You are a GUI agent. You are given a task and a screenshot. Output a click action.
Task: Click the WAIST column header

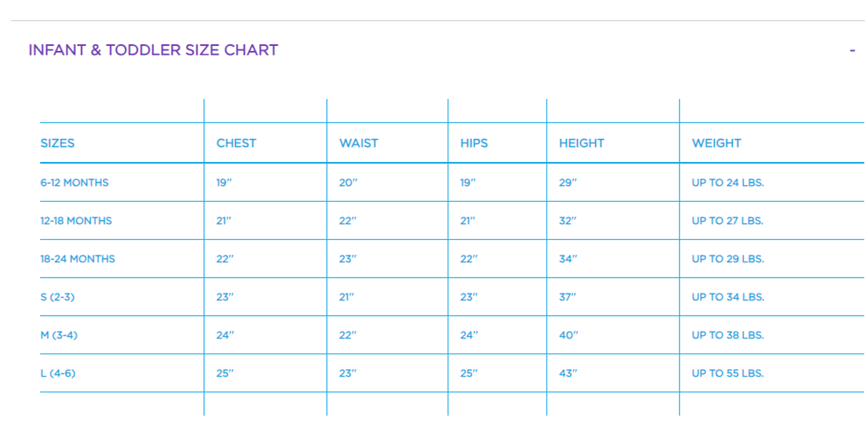pyautogui.click(x=359, y=143)
